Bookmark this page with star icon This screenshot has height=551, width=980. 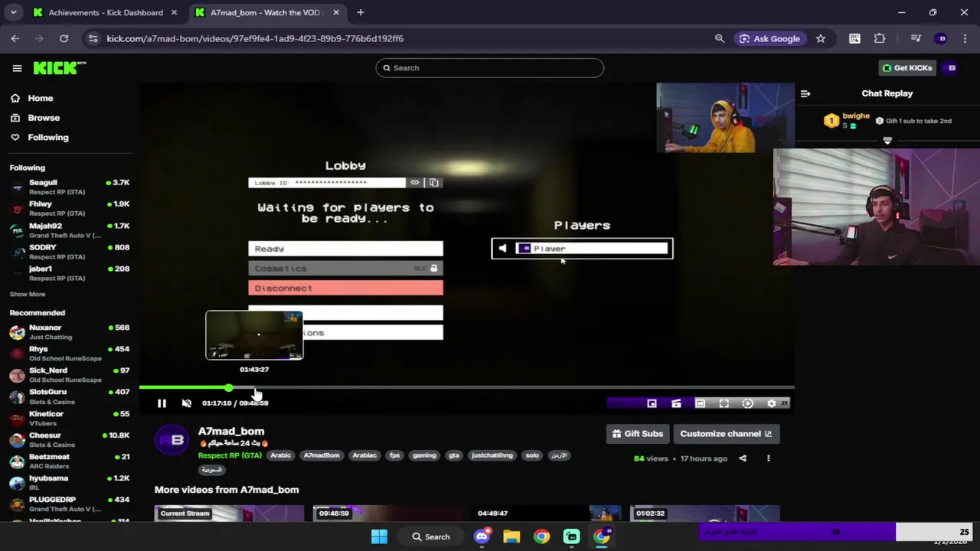[821, 38]
